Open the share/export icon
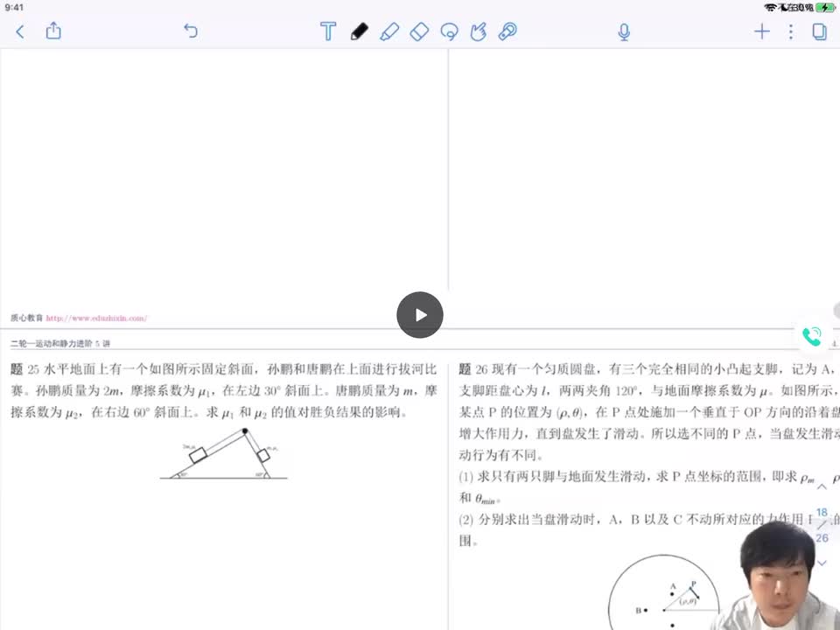Image resolution: width=840 pixels, height=630 pixels. (x=53, y=31)
